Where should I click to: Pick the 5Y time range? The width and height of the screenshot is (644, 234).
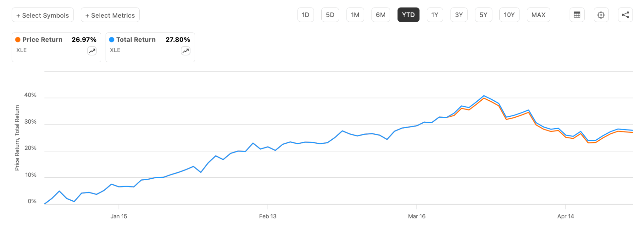[483, 15]
